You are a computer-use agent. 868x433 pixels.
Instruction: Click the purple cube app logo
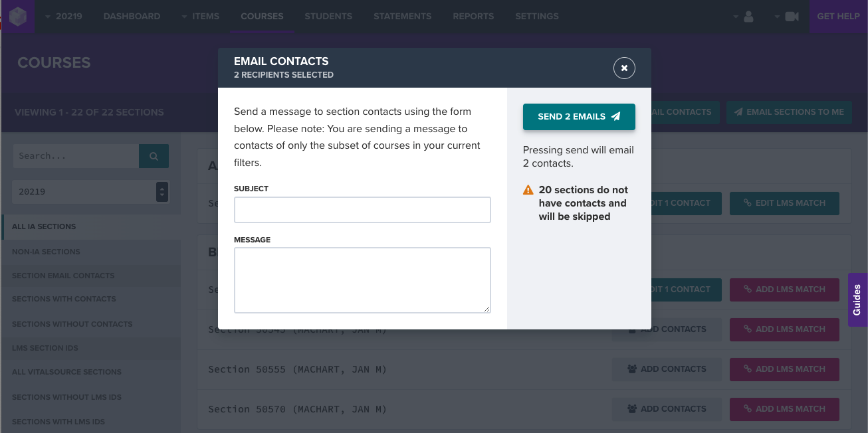(17, 16)
